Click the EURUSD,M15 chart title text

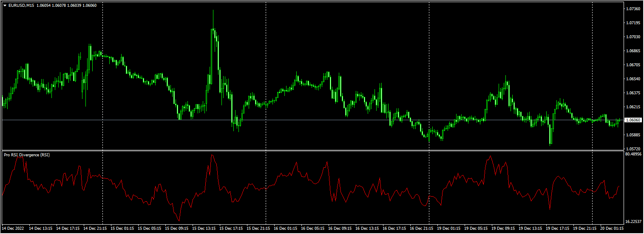[x=21, y=5]
